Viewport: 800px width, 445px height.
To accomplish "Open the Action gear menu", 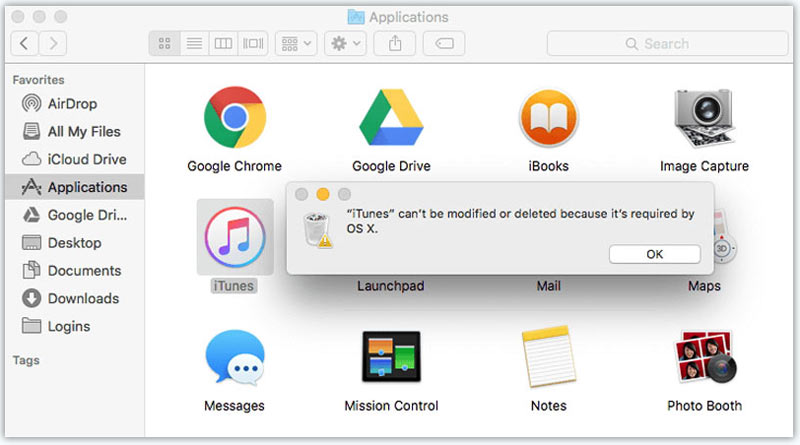I will [x=345, y=43].
